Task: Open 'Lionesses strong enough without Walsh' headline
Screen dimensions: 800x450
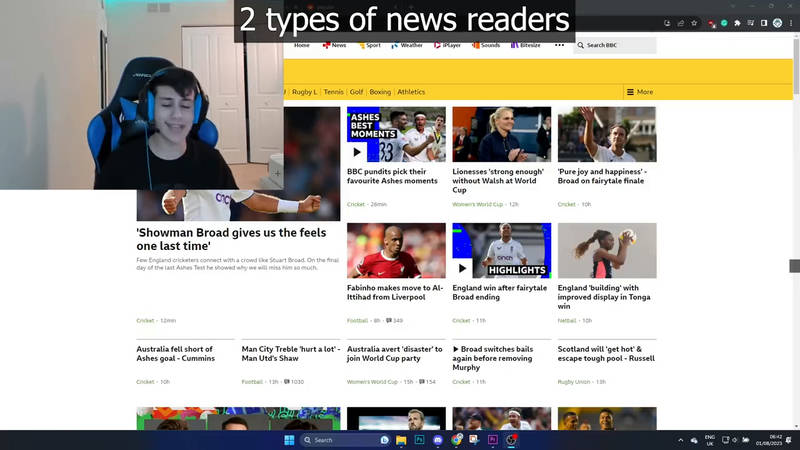Action: (498, 181)
